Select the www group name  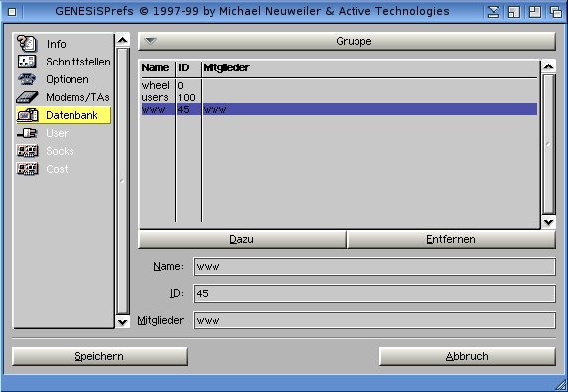(x=153, y=110)
